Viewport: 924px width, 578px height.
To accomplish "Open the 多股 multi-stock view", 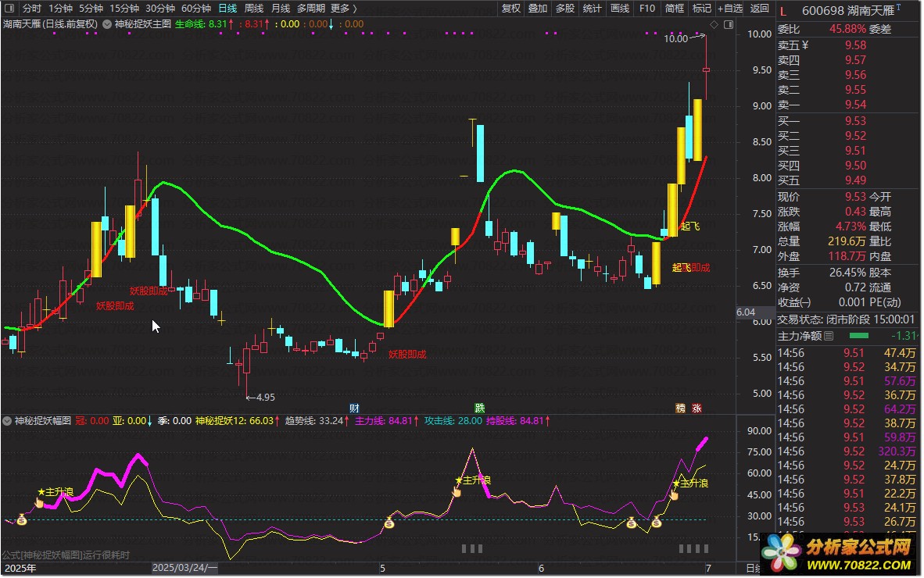I will click(x=565, y=9).
